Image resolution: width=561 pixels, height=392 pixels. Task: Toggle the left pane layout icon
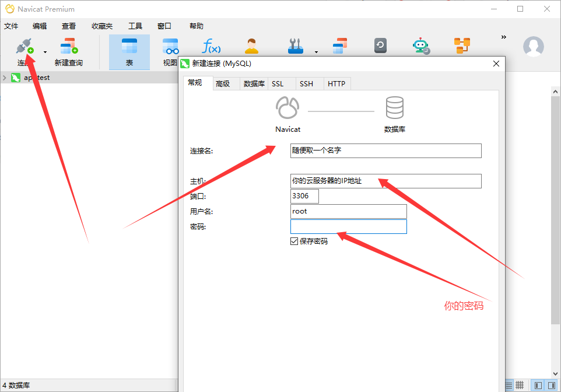pos(538,385)
